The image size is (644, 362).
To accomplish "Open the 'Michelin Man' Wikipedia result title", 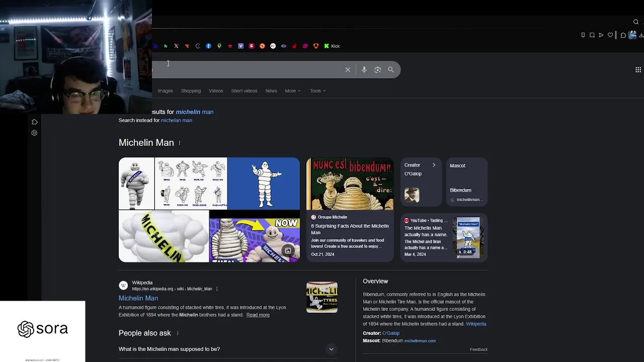I will pyautogui.click(x=138, y=298).
